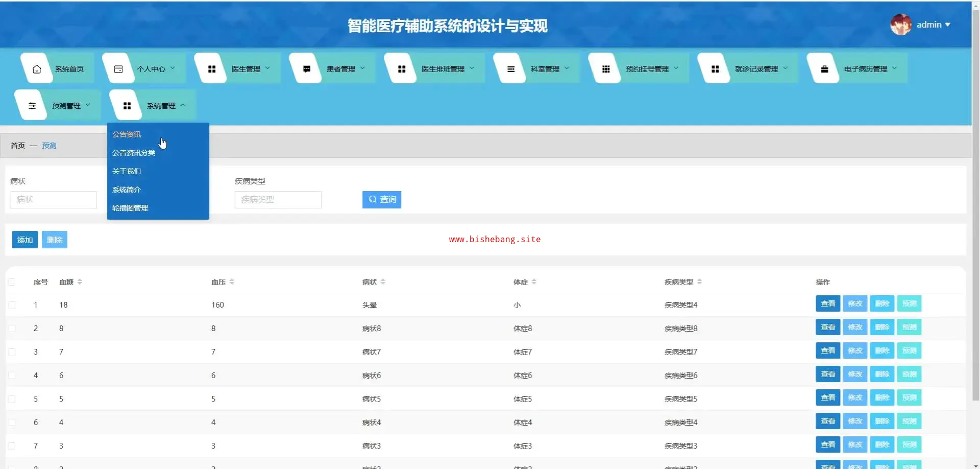Image resolution: width=980 pixels, height=469 pixels.
Task: Click the 科室管理 list icon
Action: tap(511, 69)
